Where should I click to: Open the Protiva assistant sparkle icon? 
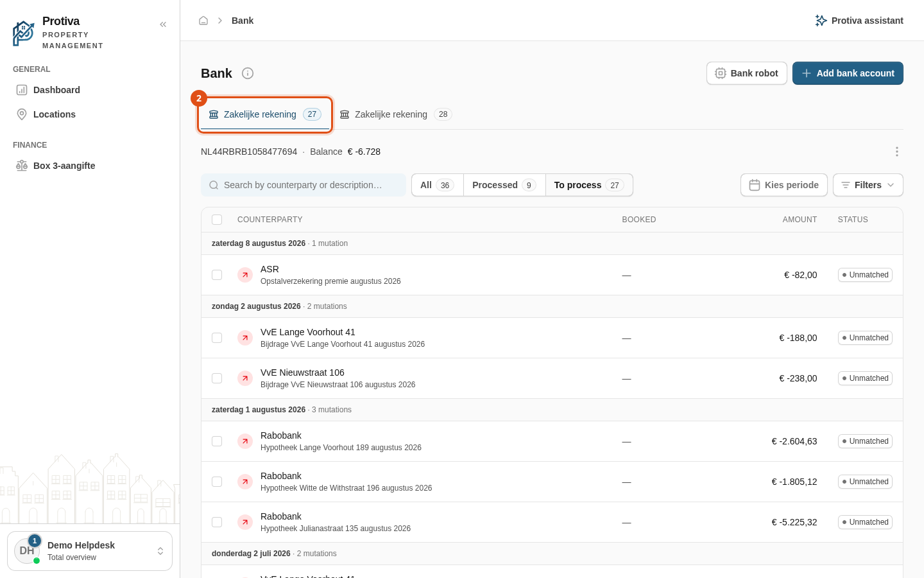821,21
